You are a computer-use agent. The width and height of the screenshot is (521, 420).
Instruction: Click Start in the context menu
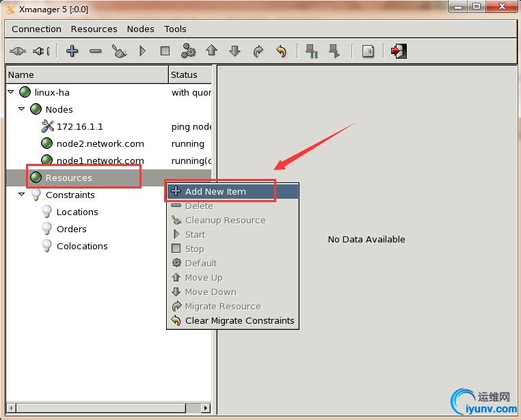232,234
